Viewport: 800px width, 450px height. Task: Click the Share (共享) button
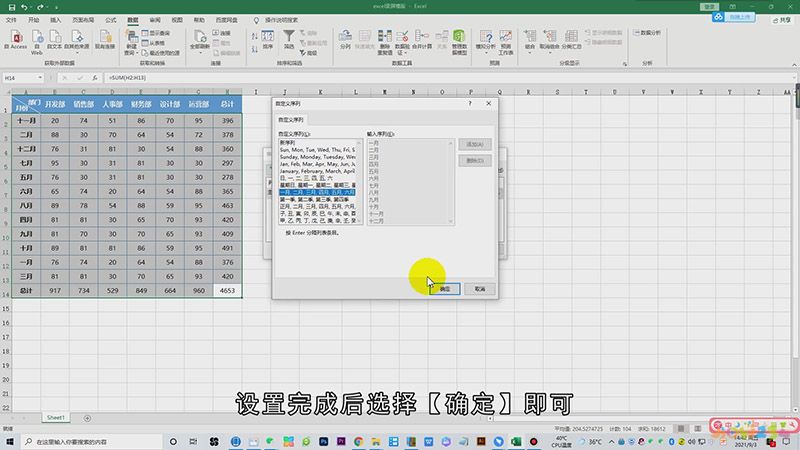click(782, 20)
